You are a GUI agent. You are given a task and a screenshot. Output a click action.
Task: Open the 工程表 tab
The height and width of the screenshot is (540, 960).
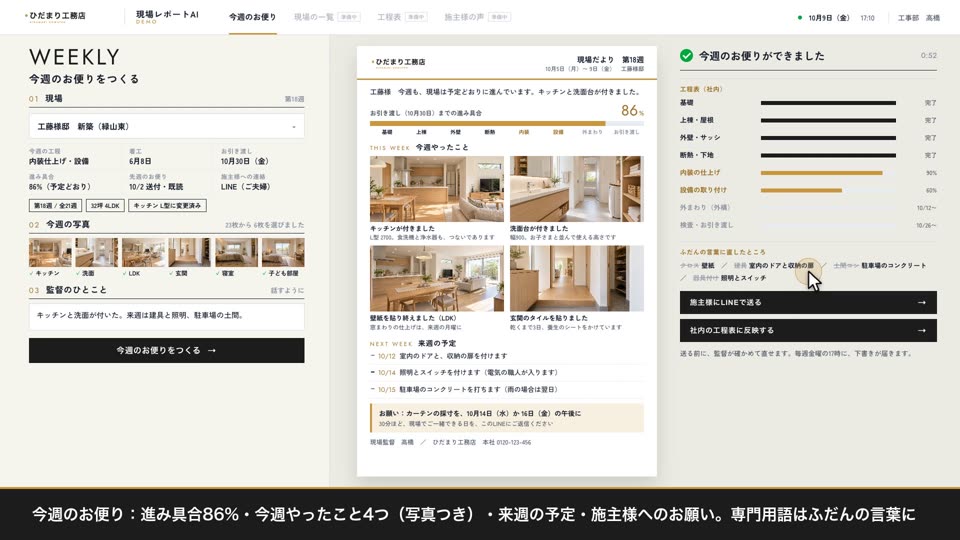tap(402, 17)
